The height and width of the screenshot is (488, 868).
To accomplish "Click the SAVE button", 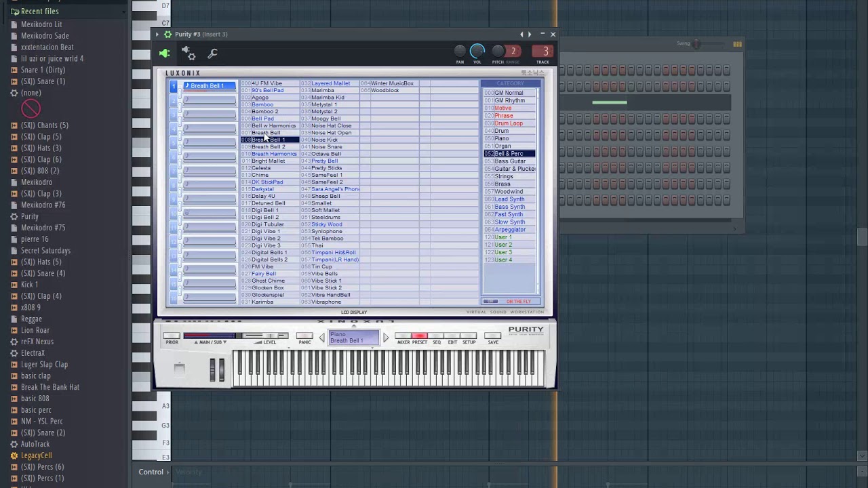I will pyautogui.click(x=493, y=336).
